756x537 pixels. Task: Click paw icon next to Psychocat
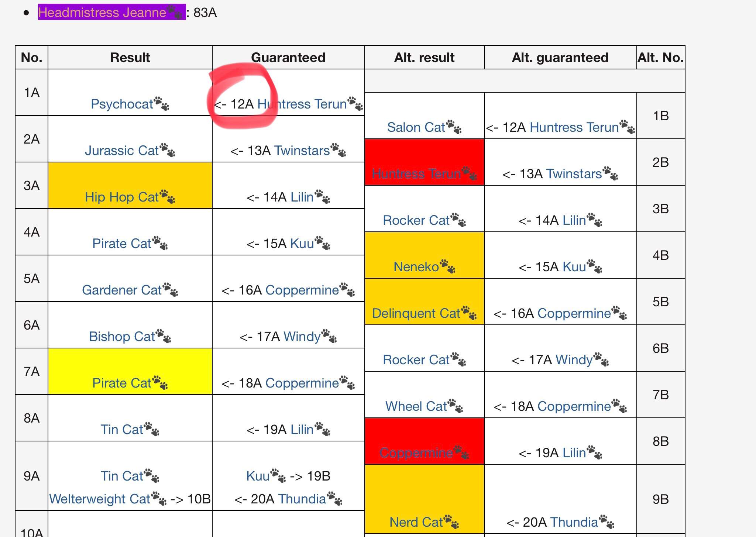161,104
